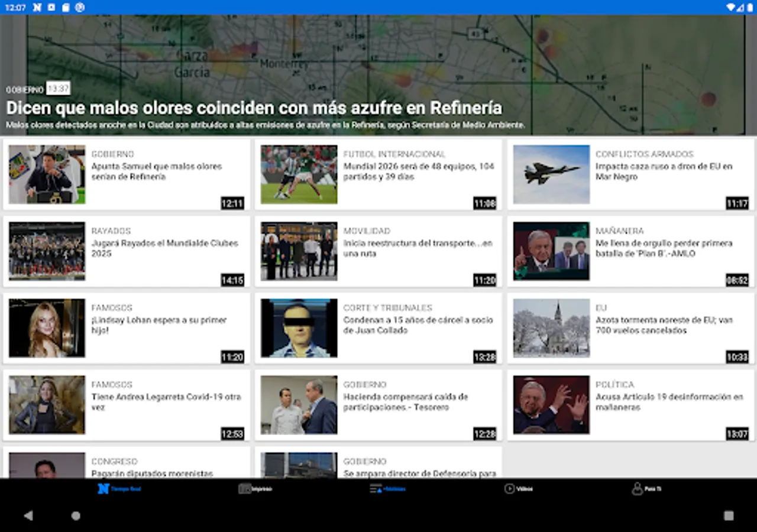Select the Juan Collado socio sentencing story

point(418,325)
